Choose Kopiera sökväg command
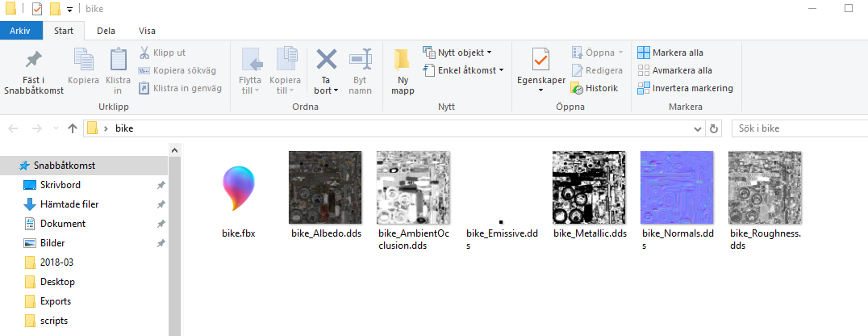The height and width of the screenshot is (336, 868). coord(177,70)
